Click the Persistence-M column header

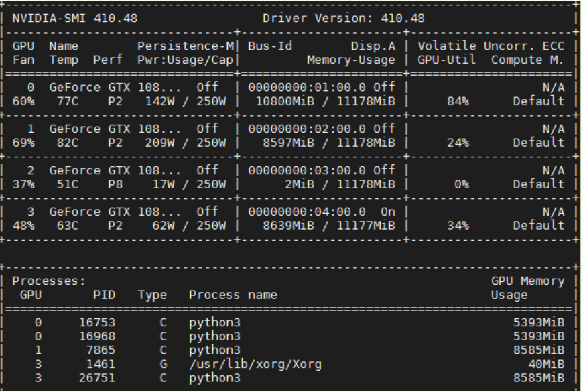coord(186,46)
